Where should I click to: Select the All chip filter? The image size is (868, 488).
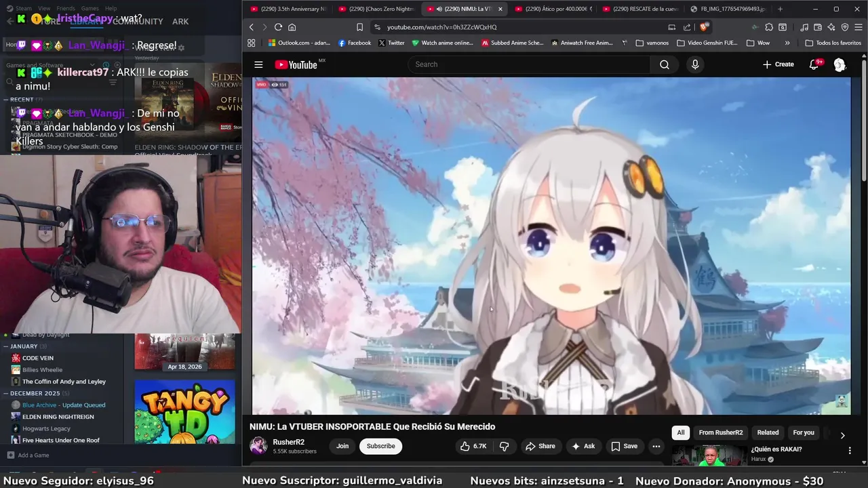tap(681, 432)
